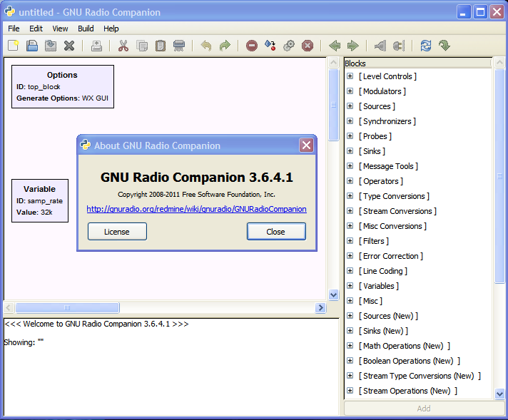
Task: Click the red minus errors icon
Action: (x=252, y=46)
